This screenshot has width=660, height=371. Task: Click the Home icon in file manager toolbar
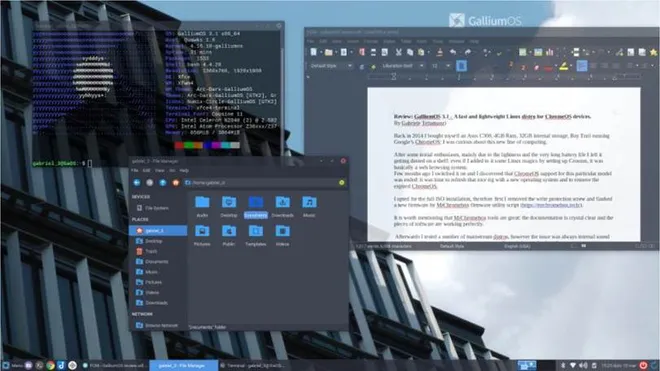click(x=176, y=182)
